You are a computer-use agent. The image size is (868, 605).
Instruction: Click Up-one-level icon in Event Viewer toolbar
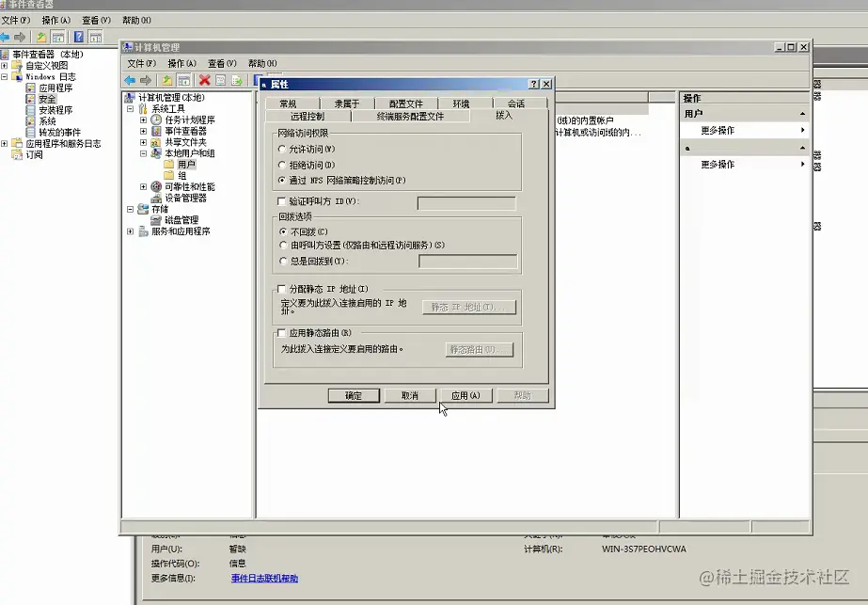pyautogui.click(x=41, y=37)
